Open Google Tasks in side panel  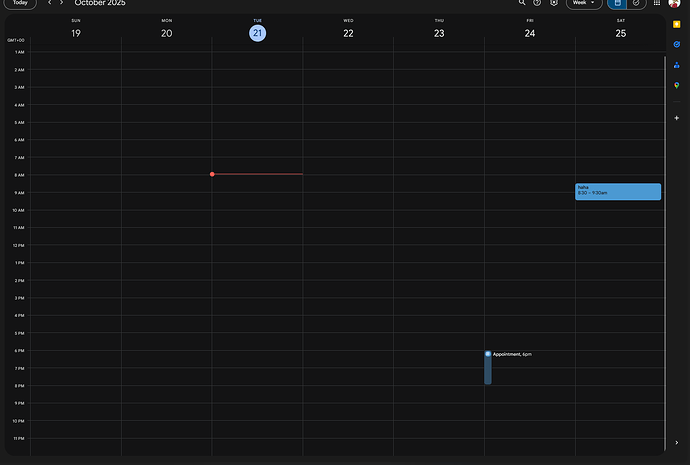click(x=676, y=44)
